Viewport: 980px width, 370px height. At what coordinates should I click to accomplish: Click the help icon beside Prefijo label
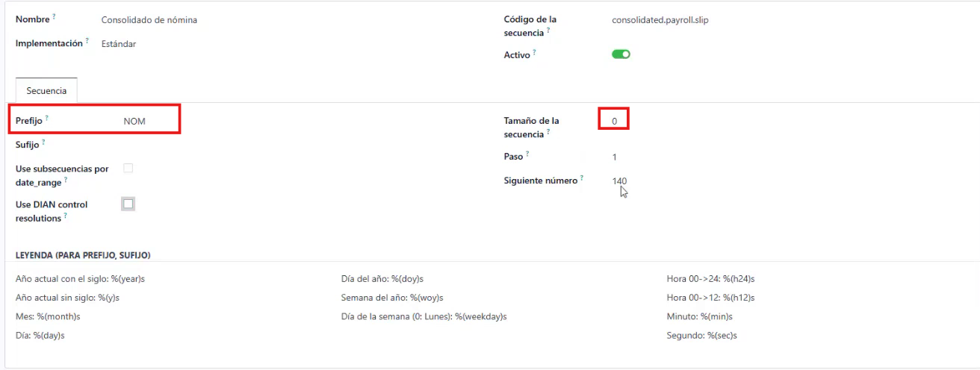[46, 117]
